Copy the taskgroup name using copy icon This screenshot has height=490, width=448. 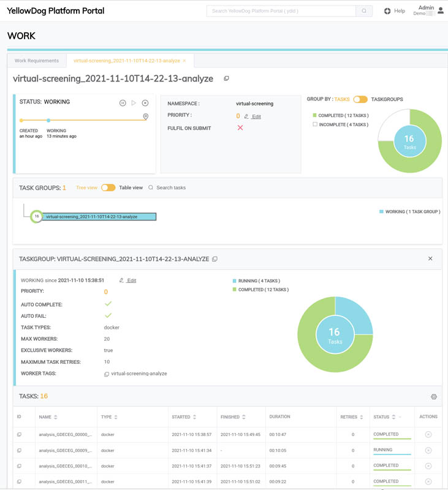point(215,259)
